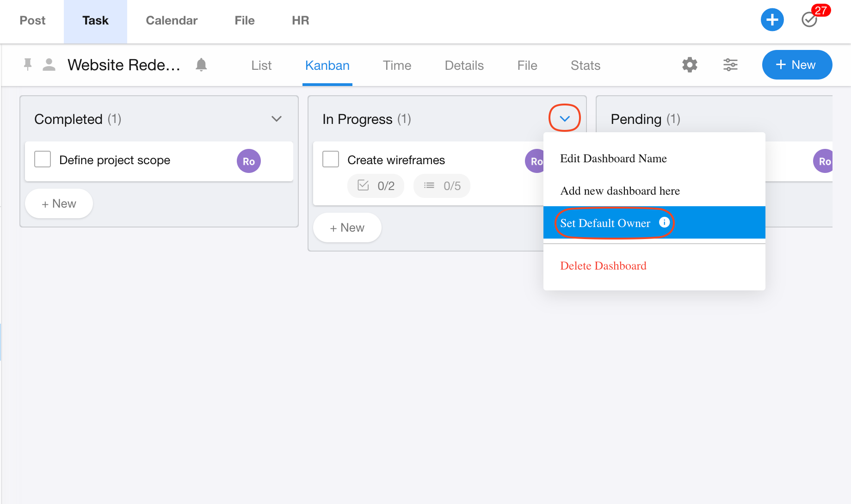The height and width of the screenshot is (504, 851).
Task: Select Edit Dashboard Name menu option
Action: coord(613,159)
